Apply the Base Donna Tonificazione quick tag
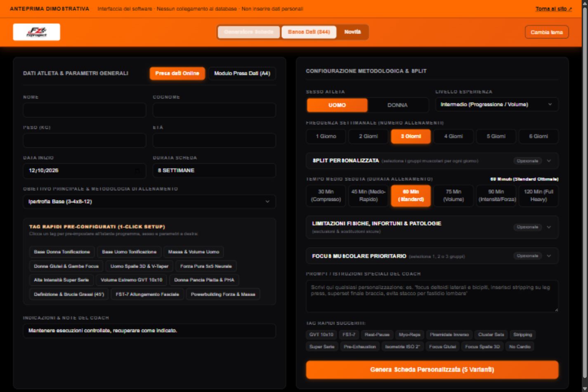The width and height of the screenshot is (588, 392). pyautogui.click(x=62, y=252)
